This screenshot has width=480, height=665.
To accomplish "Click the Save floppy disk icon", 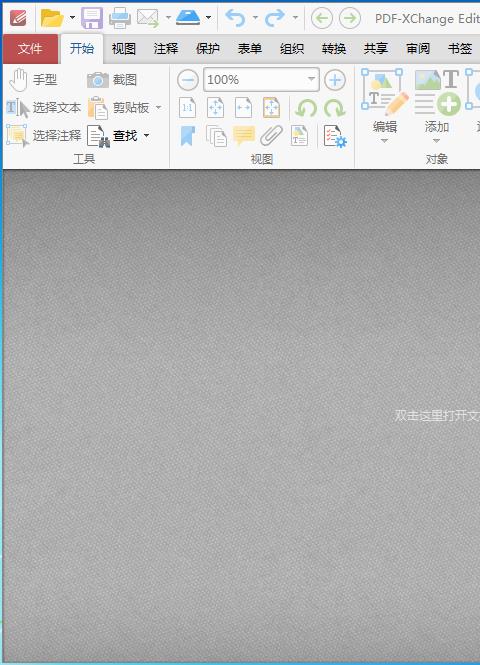I will click(x=92, y=18).
